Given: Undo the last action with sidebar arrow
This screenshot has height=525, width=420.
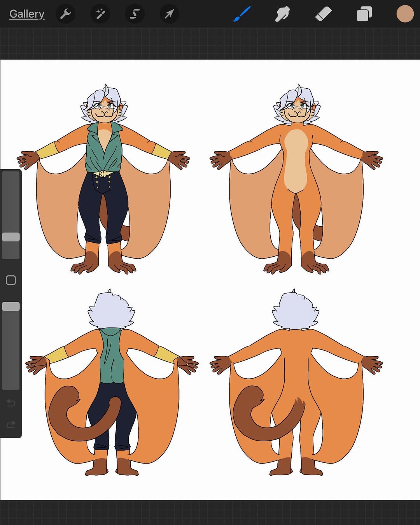Looking at the screenshot, I should (11, 403).
